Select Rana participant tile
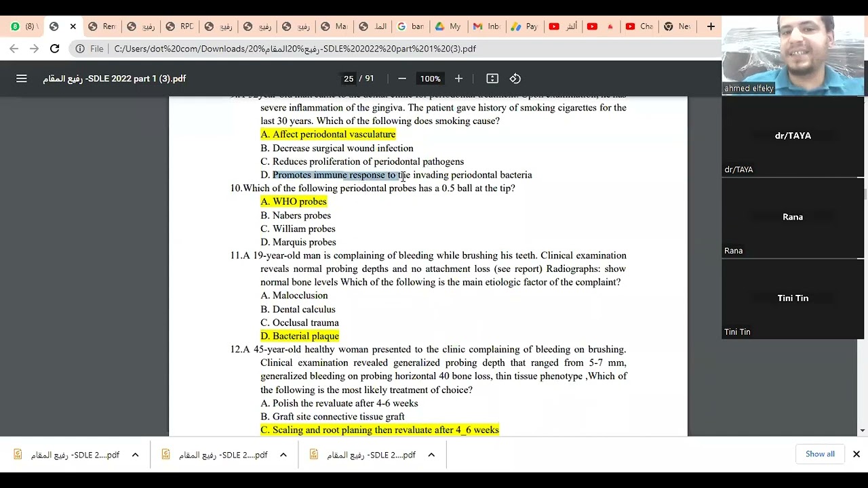 (793, 218)
